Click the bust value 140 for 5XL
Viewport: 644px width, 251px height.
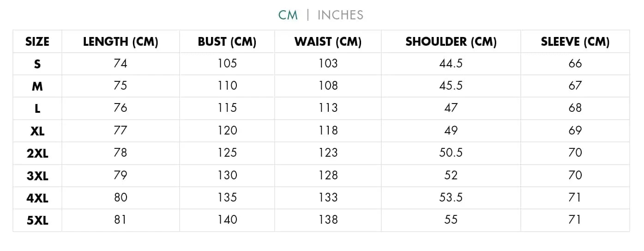click(x=227, y=220)
